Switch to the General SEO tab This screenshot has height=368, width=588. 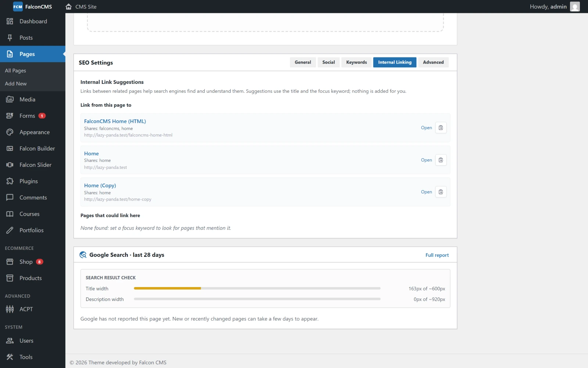[303, 62]
